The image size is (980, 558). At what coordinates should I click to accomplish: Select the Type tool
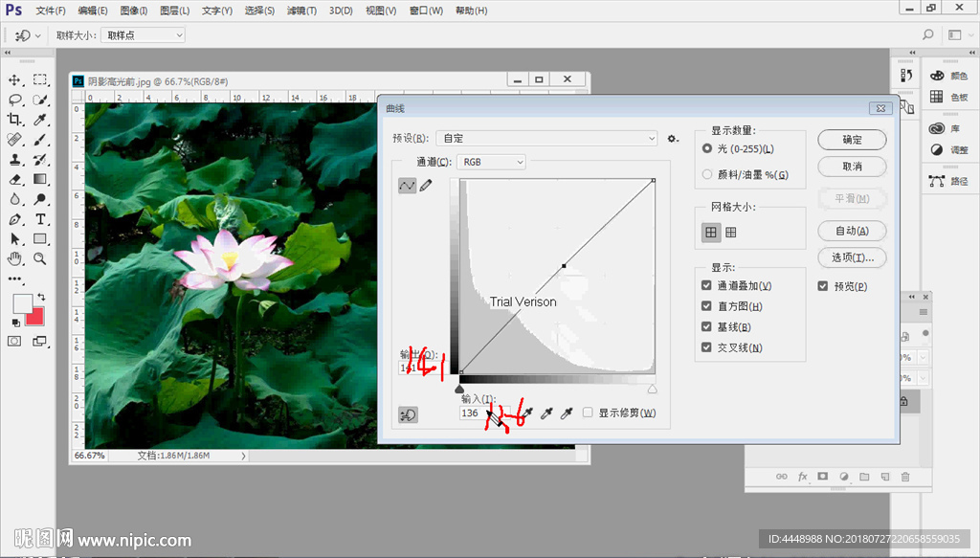coord(40,219)
